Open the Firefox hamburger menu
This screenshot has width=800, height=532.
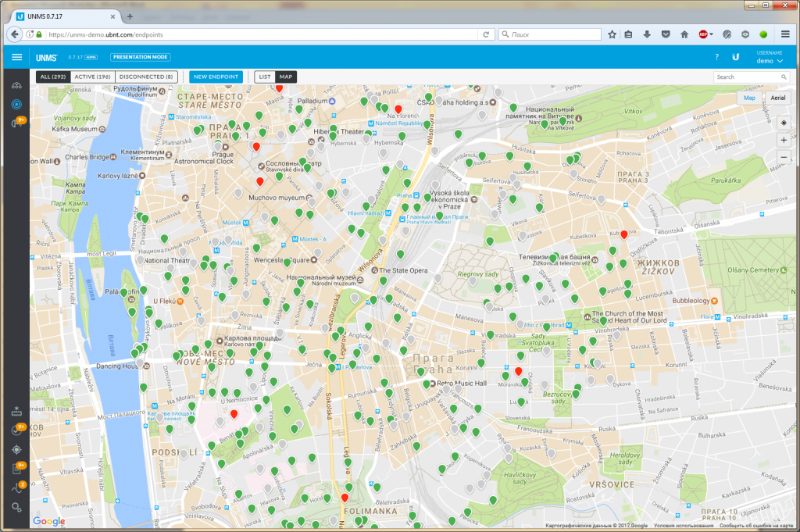(785, 34)
